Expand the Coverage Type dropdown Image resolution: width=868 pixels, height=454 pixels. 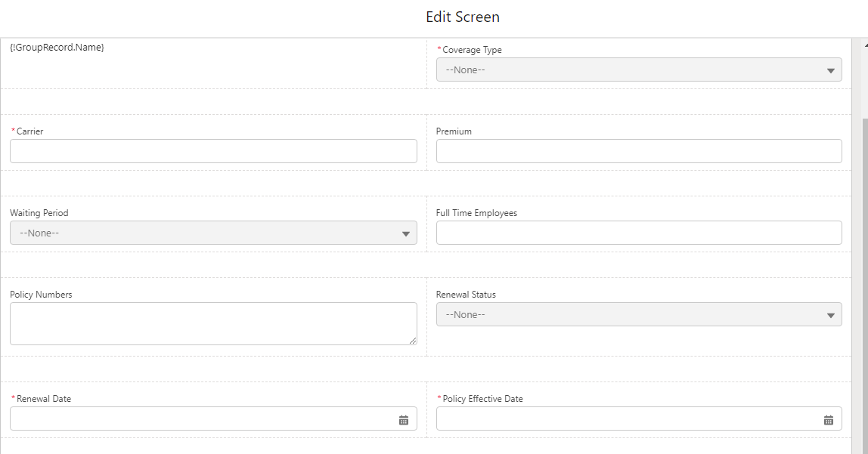click(639, 69)
